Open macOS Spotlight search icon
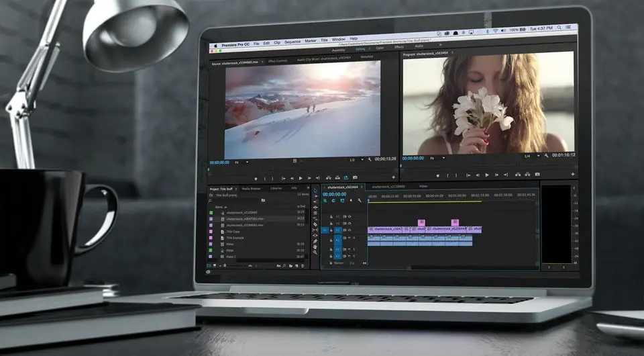The height and width of the screenshot is (356, 644). (559, 28)
